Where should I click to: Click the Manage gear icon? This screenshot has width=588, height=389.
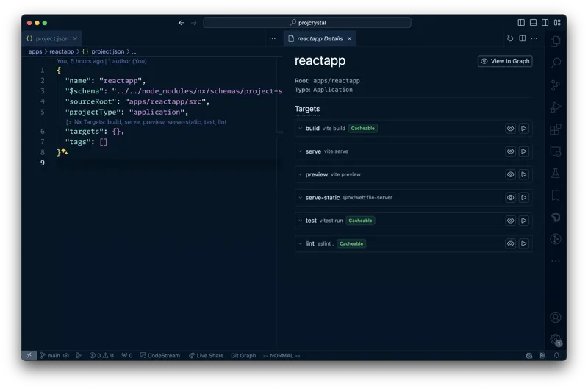click(x=556, y=339)
